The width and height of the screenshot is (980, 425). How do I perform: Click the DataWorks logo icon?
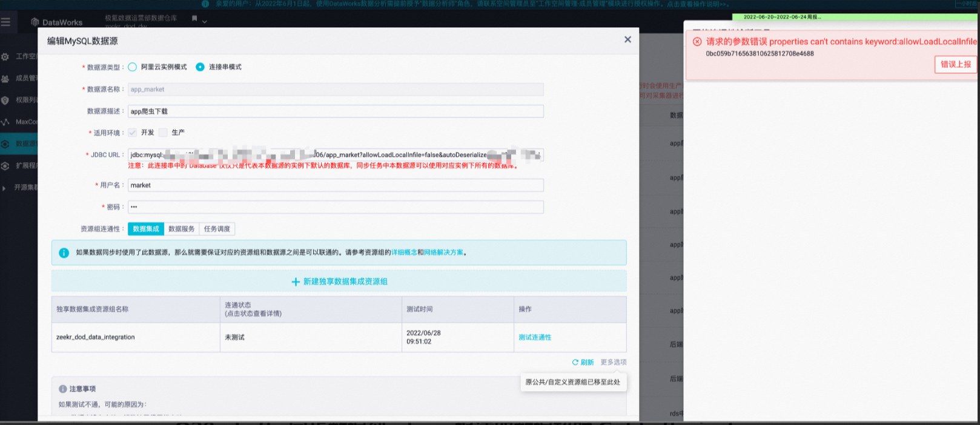point(35,22)
